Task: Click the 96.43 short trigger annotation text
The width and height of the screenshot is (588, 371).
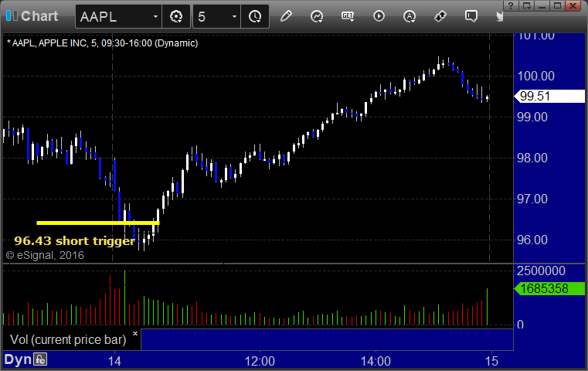Action: coord(74,241)
